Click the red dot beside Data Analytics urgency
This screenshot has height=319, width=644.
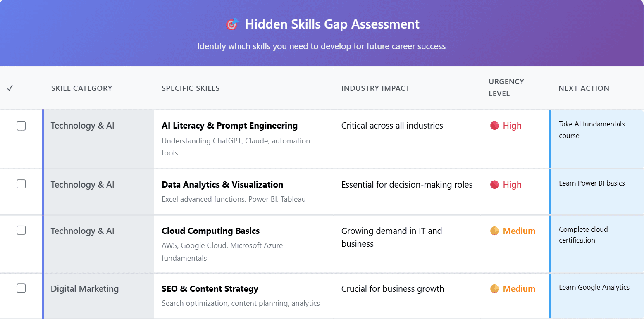click(494, 185)
